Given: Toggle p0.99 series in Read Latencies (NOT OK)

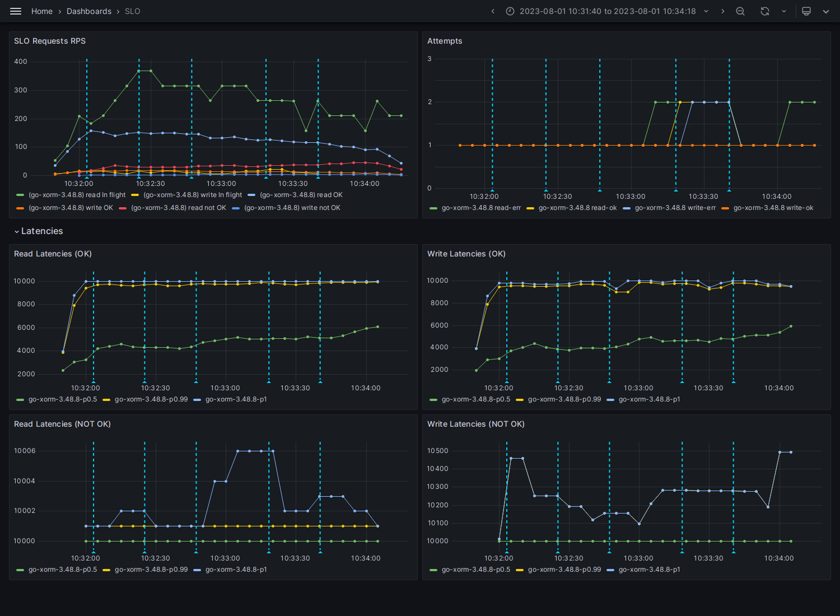Looking at the screenshot, I should coord(151,570).
